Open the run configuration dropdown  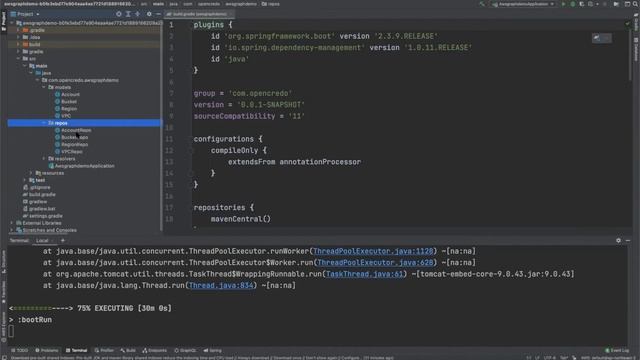point(523,4)
